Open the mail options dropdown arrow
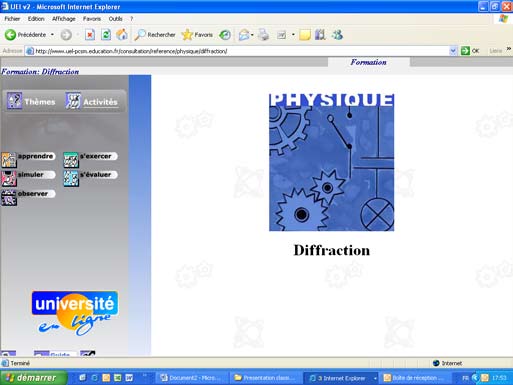Image resolution: width=513 pixels, height=385 pixels. tap(252, 35)
